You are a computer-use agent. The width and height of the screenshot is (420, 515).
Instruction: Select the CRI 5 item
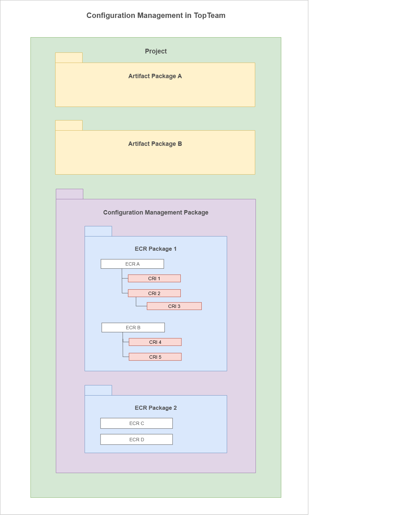pyautogui.click(x=155, y=357)
